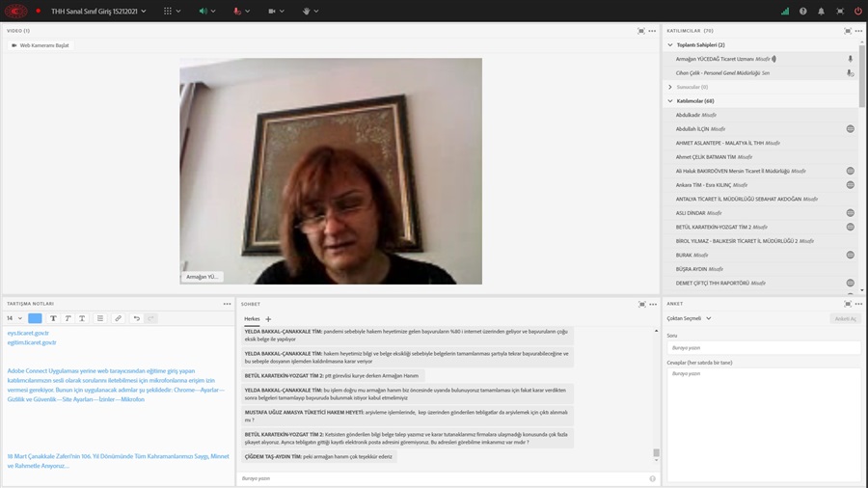Toggle the raise hand status

coord(306,11)
